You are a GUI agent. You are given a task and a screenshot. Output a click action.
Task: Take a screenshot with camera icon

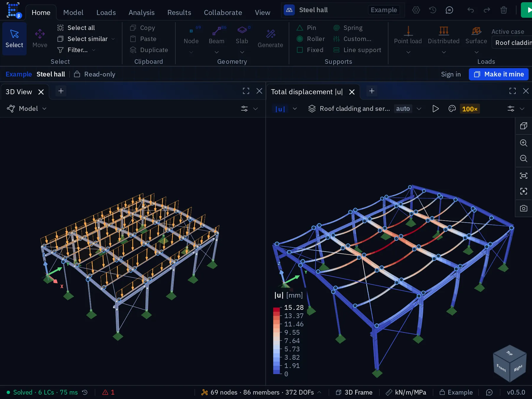523,208
